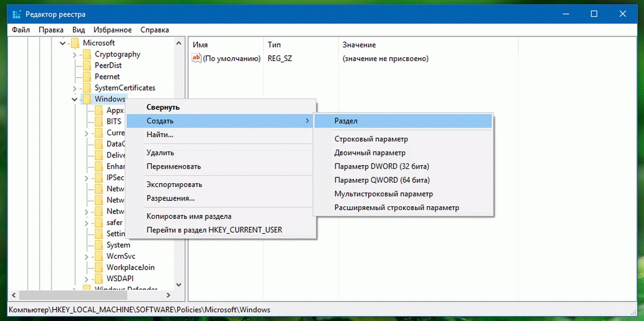
Task: Click the Appx folder icon
Action: (98, 110)
